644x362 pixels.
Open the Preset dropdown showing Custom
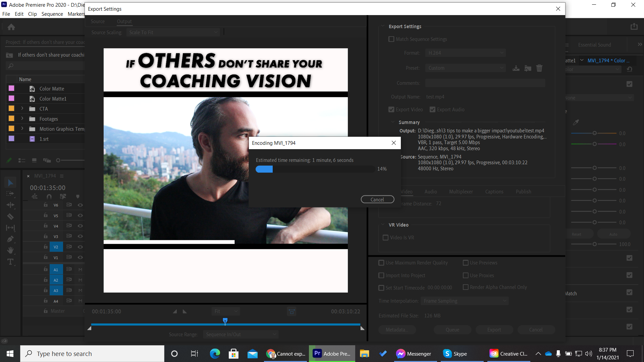point(465,68)
